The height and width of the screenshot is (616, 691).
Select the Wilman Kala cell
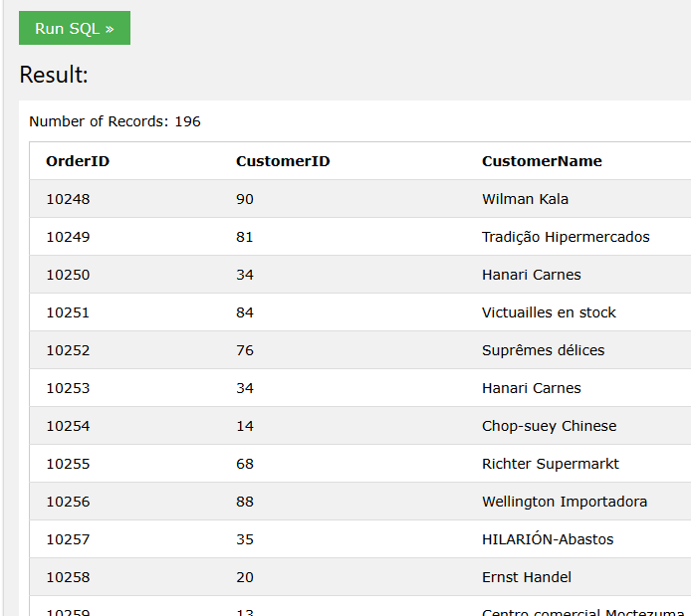(525, 199)
